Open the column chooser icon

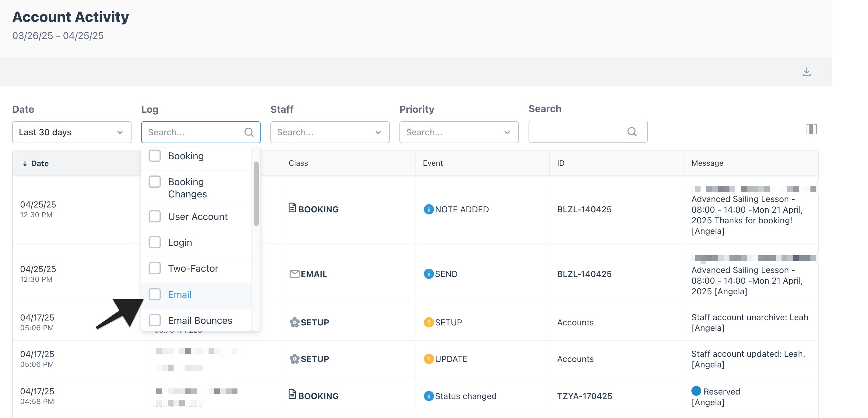(x=811, y=129)
